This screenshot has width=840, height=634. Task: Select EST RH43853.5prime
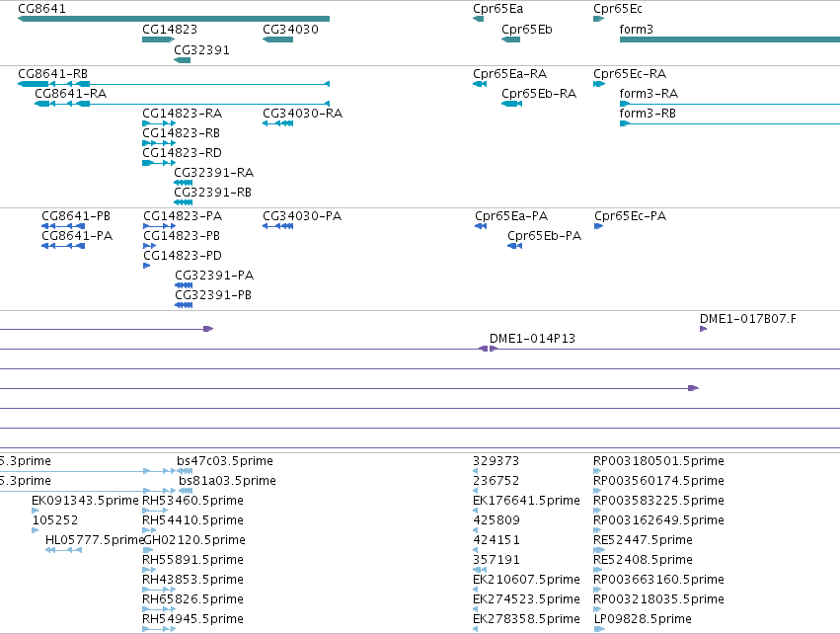point(159,590)
